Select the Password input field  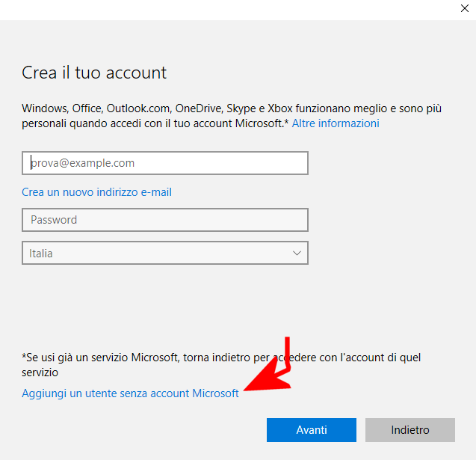tap(165, 220)
